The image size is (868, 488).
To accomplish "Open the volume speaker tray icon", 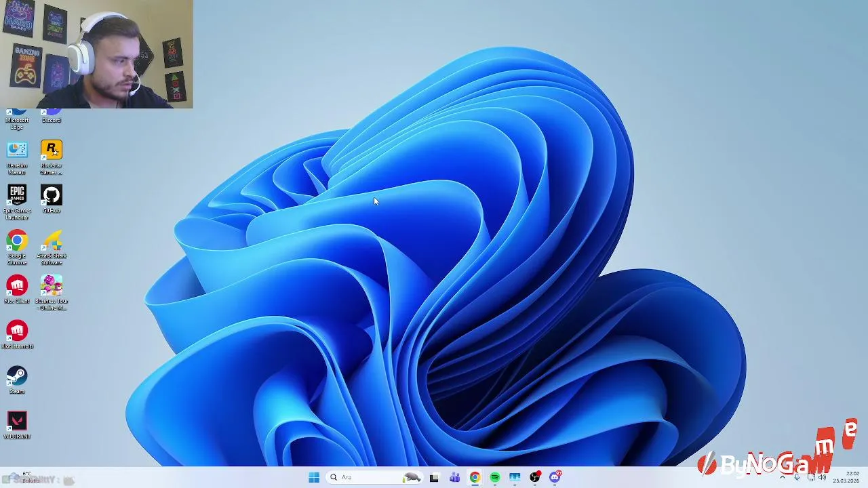I will click(823, 477).
